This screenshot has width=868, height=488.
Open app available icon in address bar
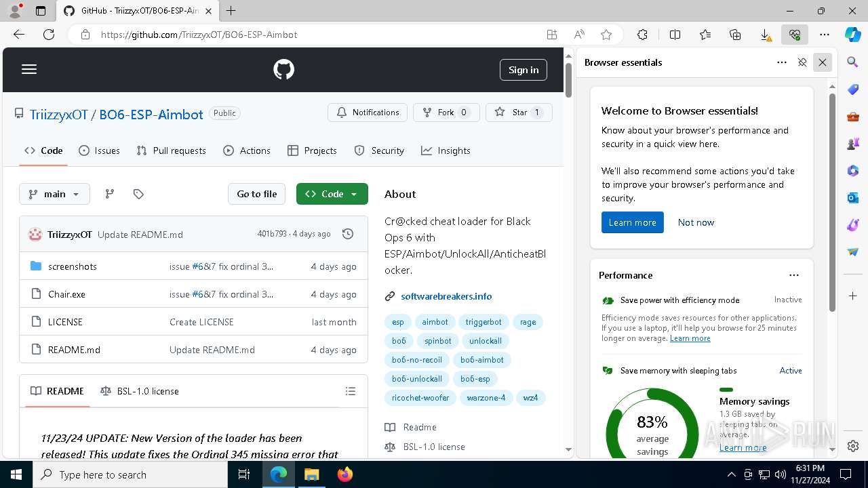pos(552,35)
